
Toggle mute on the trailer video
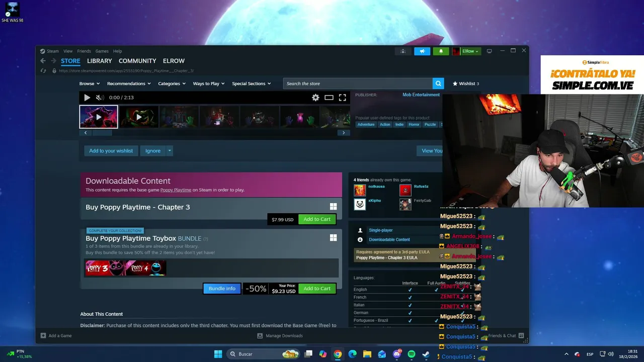(100, 98)
